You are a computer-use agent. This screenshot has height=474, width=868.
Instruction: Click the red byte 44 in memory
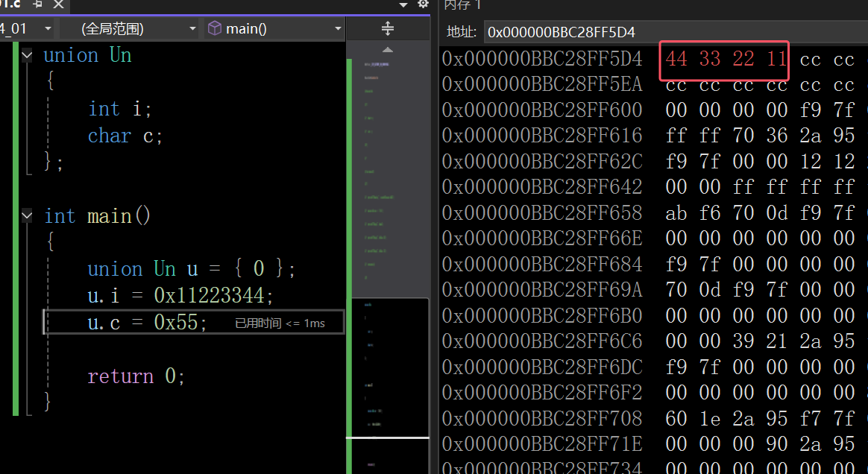click(x=676, y=59)
